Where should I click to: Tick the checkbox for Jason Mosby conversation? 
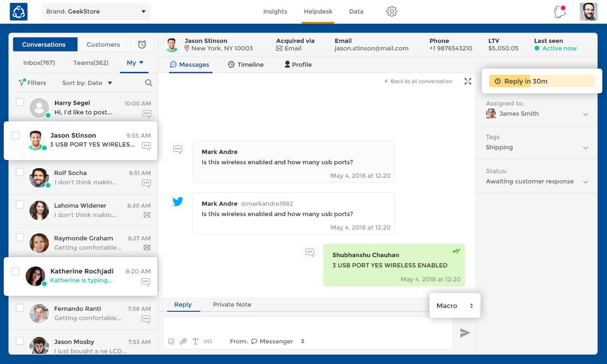20,341
